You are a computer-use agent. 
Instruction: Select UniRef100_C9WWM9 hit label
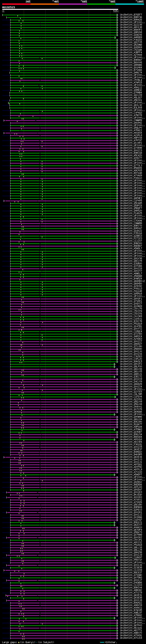[131, 120]
